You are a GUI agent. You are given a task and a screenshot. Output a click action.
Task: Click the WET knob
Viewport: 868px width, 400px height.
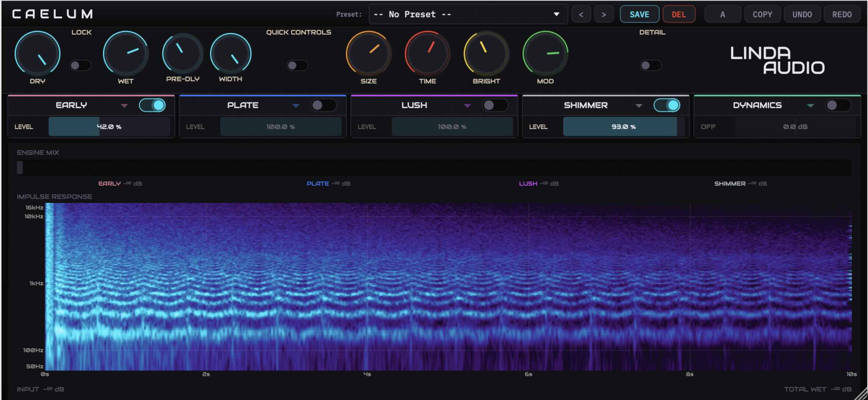[x=126, y=54]
